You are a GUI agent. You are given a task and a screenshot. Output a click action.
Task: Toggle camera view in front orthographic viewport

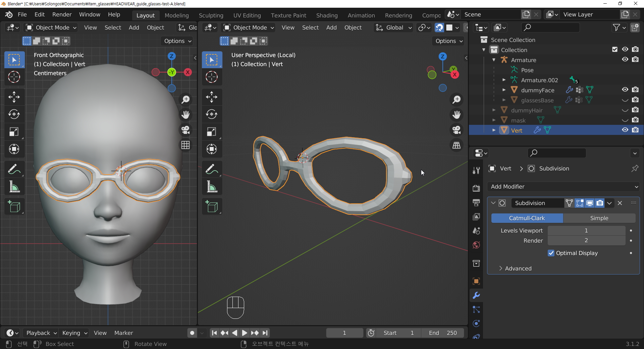[x=185, y=130]
